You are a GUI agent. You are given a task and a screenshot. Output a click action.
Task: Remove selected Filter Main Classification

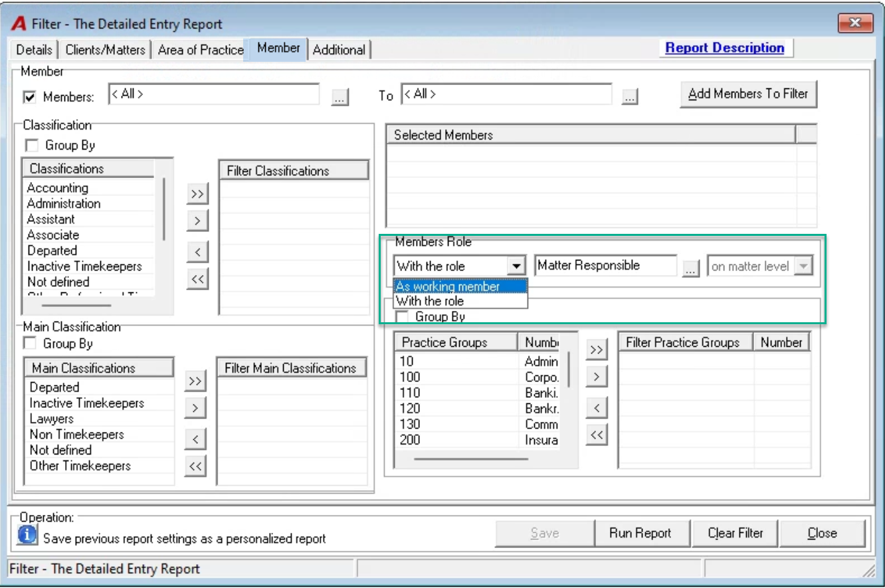195,439
